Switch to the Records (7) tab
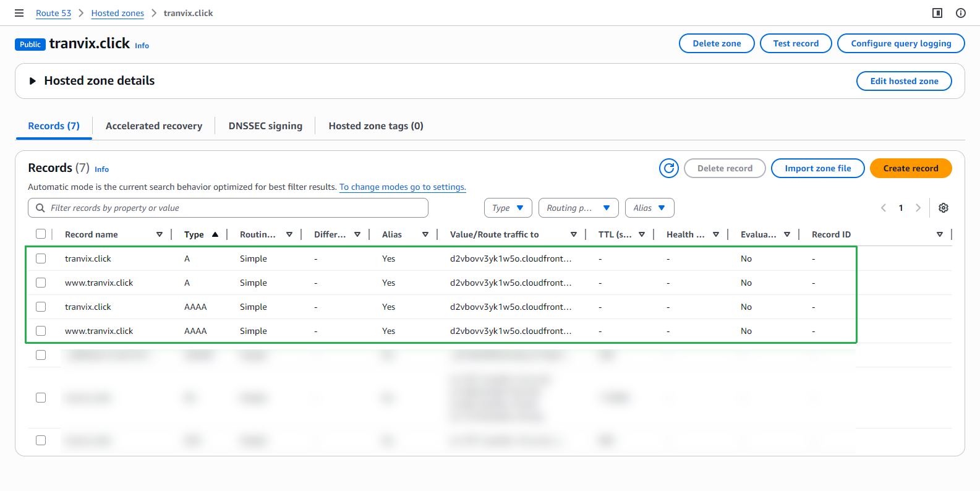The height and width of the screenshot is (491, 980). point(54,126)
